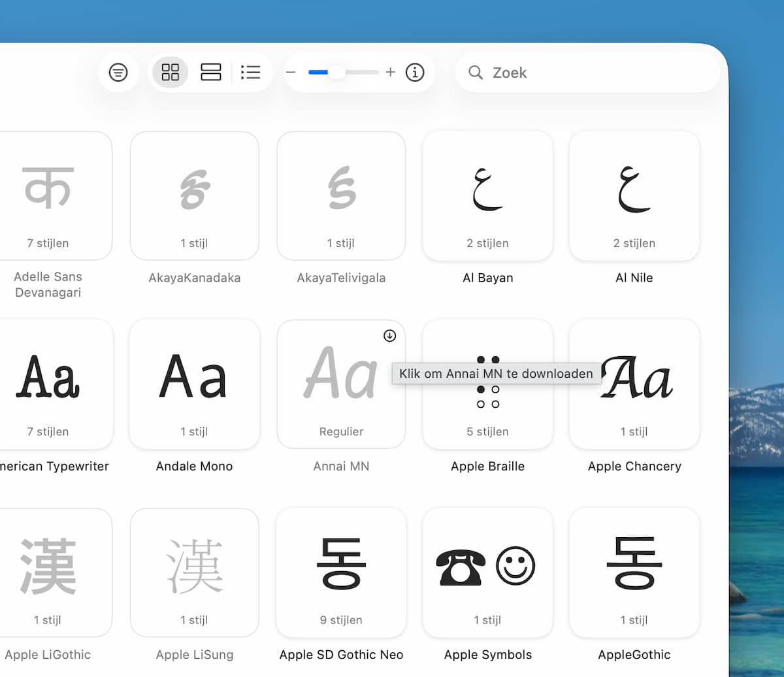The image size is (784, 677).
Task: Click plus to increase preview size
Action: pyautogui.click(x=391, y=72)
